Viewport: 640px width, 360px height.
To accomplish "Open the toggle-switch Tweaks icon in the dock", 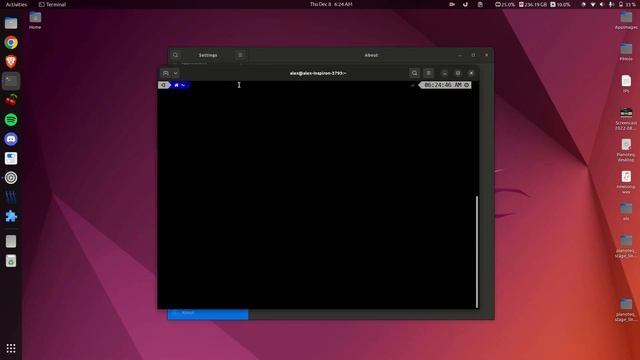I will pyautogui.click(x=11, y=158).
